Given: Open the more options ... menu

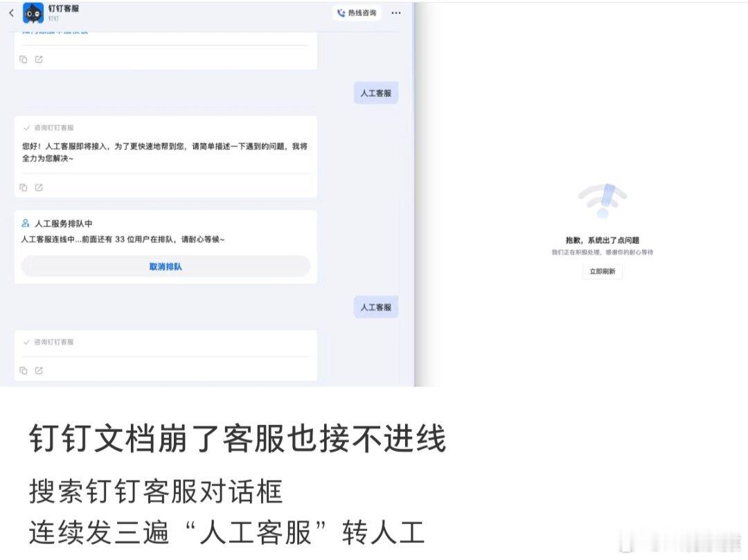Looking at the screenshot, I should tap(395, 12).
